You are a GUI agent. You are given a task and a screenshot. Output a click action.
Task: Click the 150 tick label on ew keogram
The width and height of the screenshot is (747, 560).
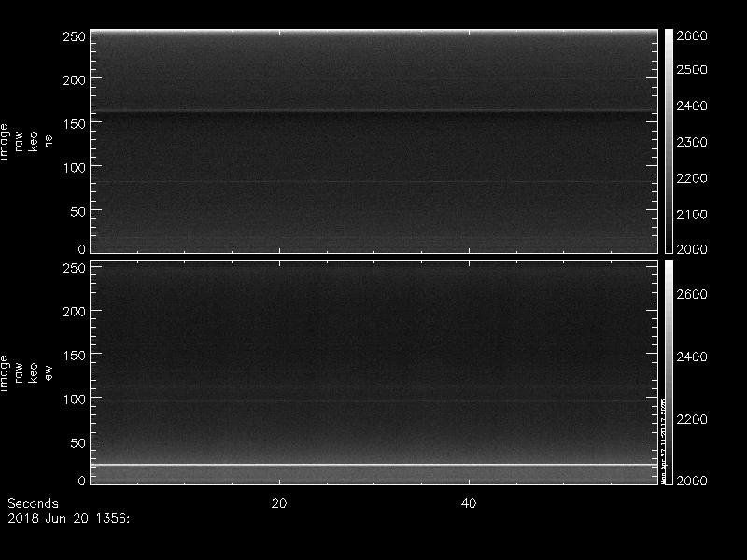[74, 356]
